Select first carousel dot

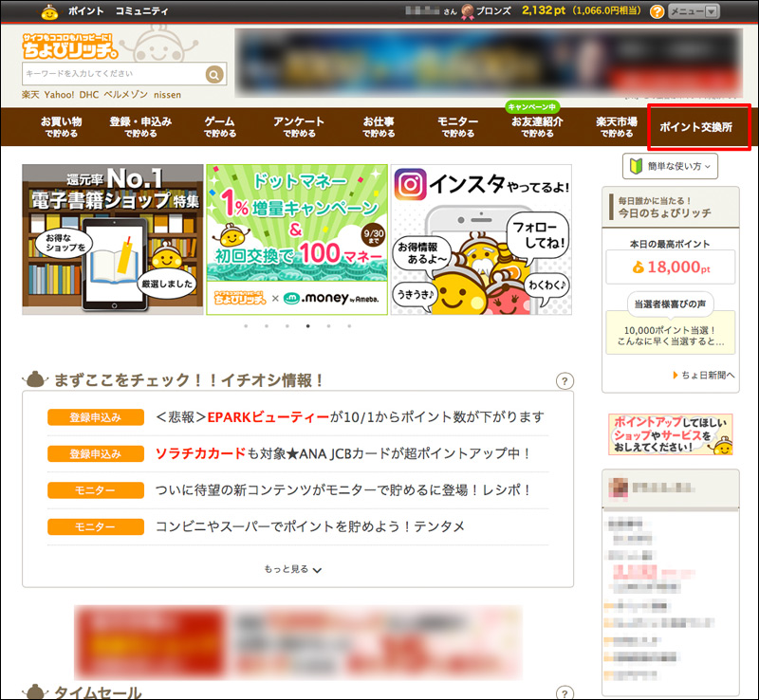click(246, 326)
